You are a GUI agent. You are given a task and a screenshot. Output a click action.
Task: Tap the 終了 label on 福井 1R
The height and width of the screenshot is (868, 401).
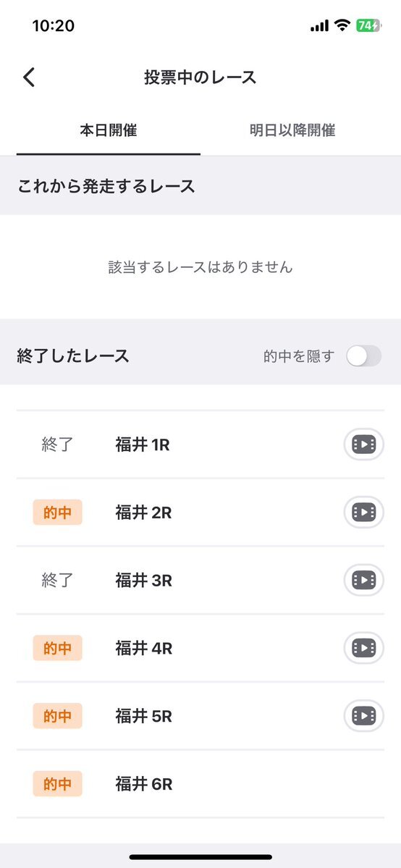pos(57,444)
